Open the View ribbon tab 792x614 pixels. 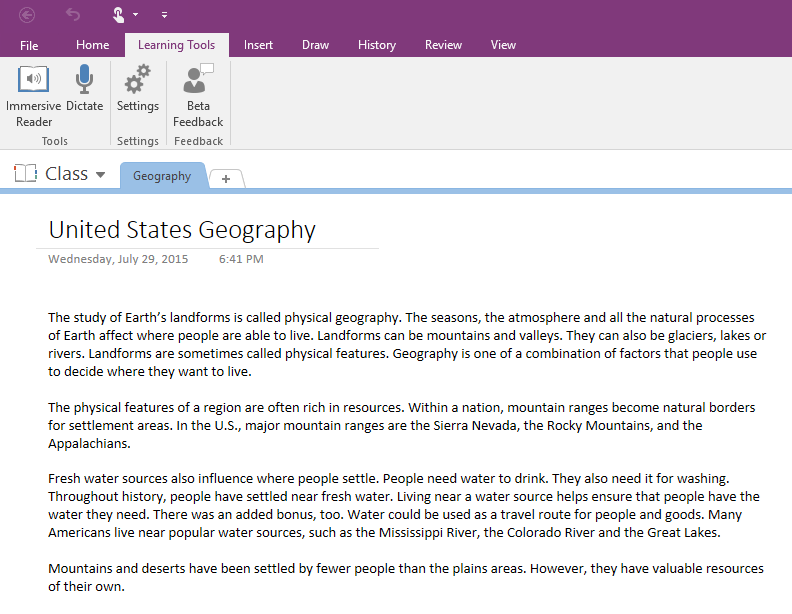[503, 45]
